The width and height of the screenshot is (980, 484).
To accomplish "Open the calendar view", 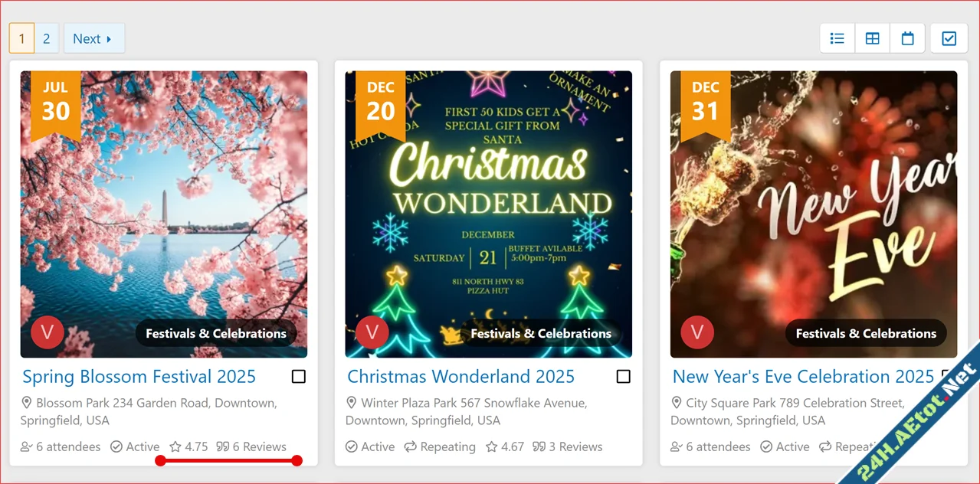I will point(907,38).
